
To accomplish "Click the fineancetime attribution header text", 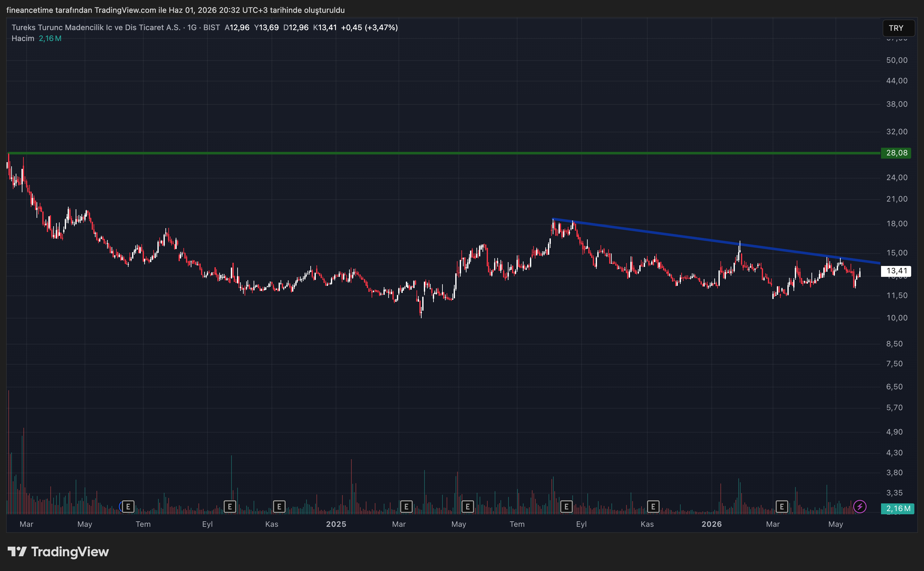I will [x=176, y=10].
